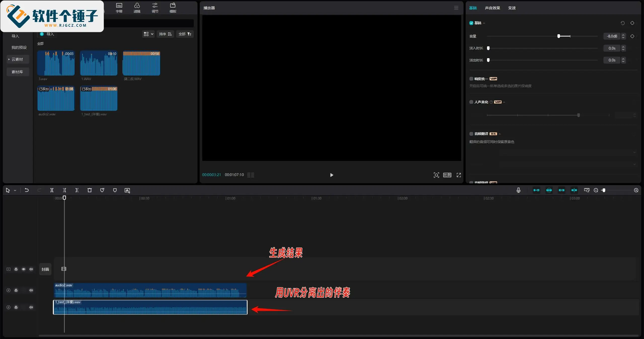Click the microphone record voiceover icon
The height and width of the screenshot is (339, 644).
coord(518,190)
